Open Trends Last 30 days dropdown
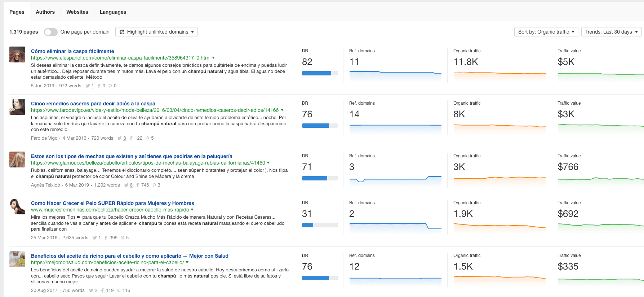Image resolution: width=644 pixels, height=297 pixels. 612,32
